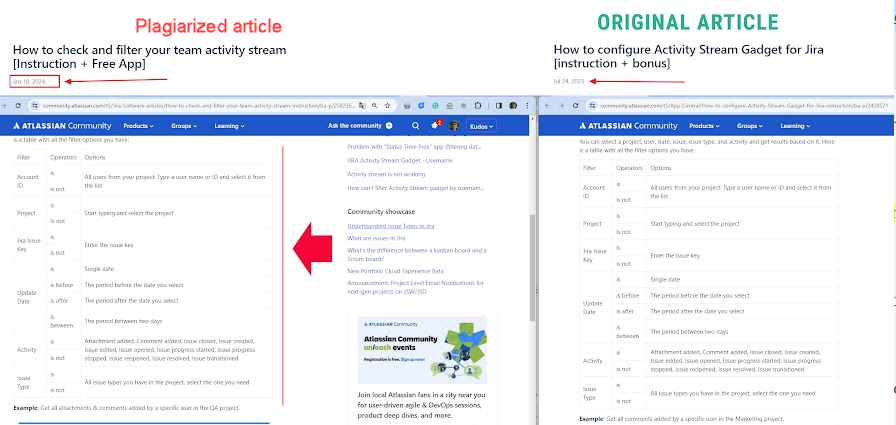
Task: Open 'Activity stream is not working' link
Action: point(386,174)
